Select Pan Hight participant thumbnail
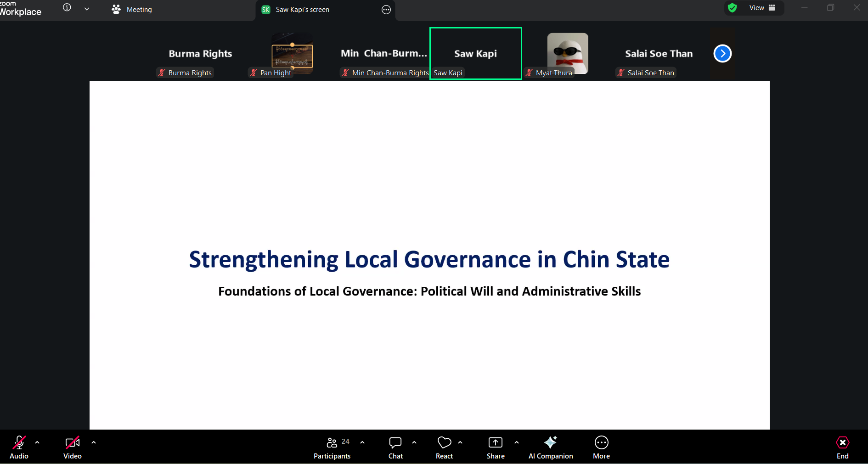 click(292, 54)
